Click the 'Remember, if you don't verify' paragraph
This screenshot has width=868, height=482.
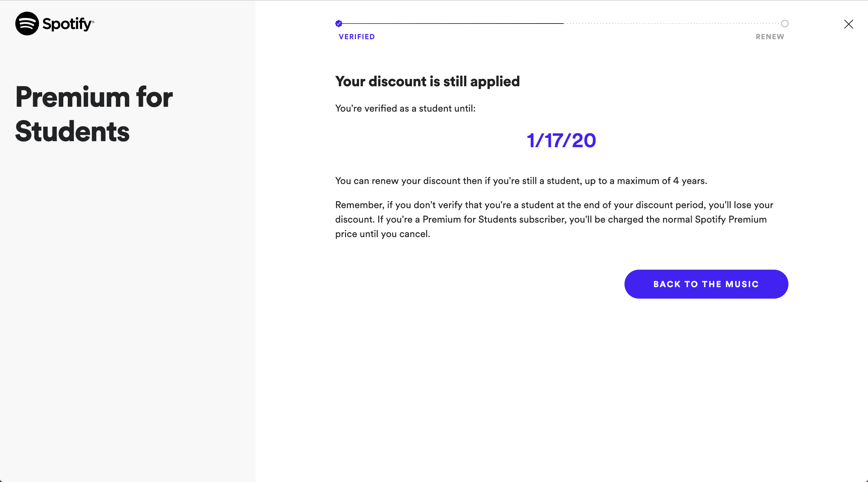coord(554,219)
